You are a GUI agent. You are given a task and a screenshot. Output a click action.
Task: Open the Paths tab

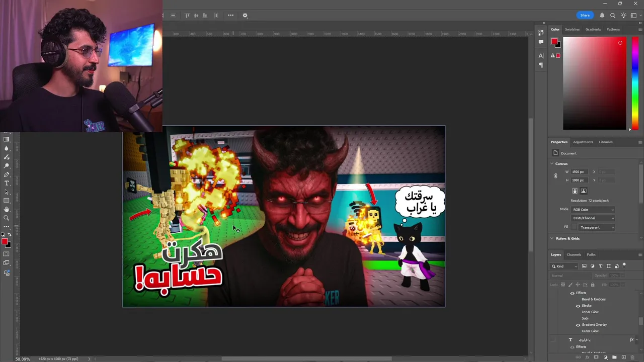click(591, 254)
